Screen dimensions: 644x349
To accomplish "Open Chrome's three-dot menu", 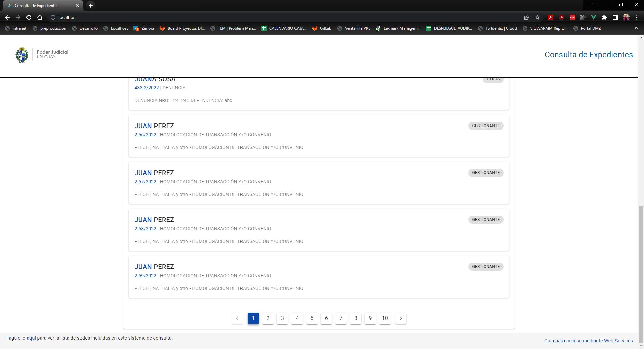I will tap(637, 17).
